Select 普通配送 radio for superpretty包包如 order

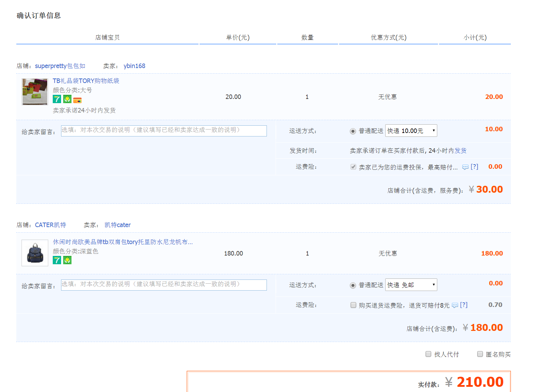tap(353, 131)
